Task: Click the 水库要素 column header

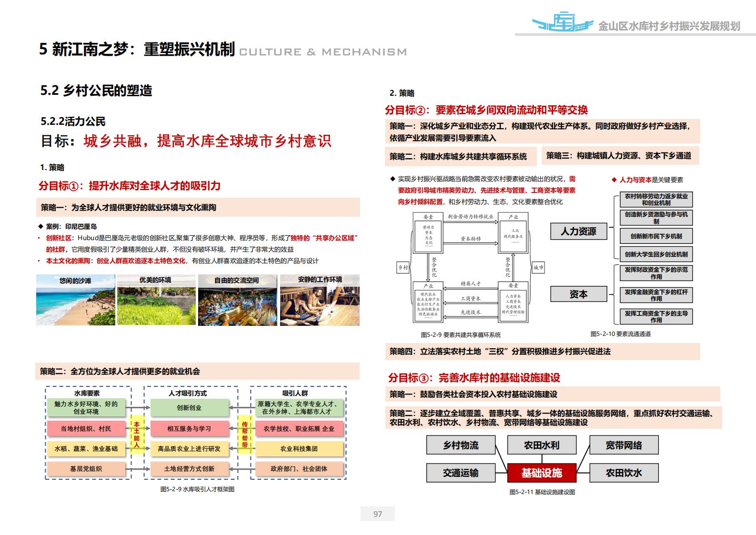Action: pos(87,394)
